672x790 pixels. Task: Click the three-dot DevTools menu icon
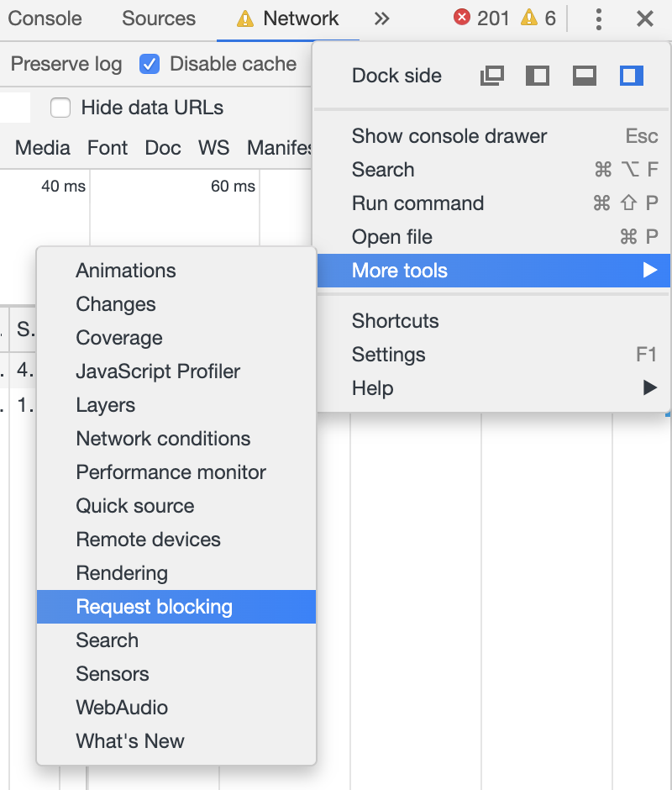tap(598, 18)
